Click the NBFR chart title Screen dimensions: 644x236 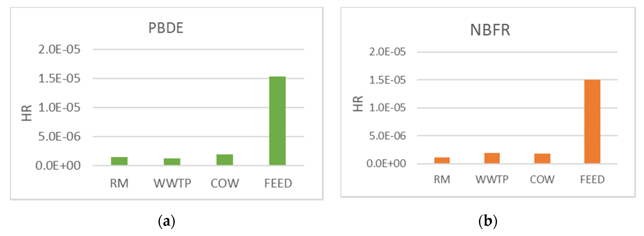[490, 30]
